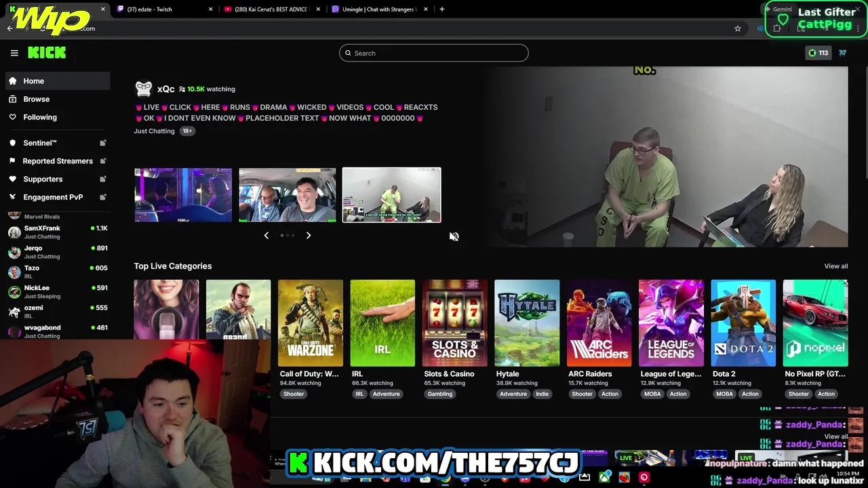
Task: Click the external link icon beside Engagement PvP
Action: [x=103, y=197]
